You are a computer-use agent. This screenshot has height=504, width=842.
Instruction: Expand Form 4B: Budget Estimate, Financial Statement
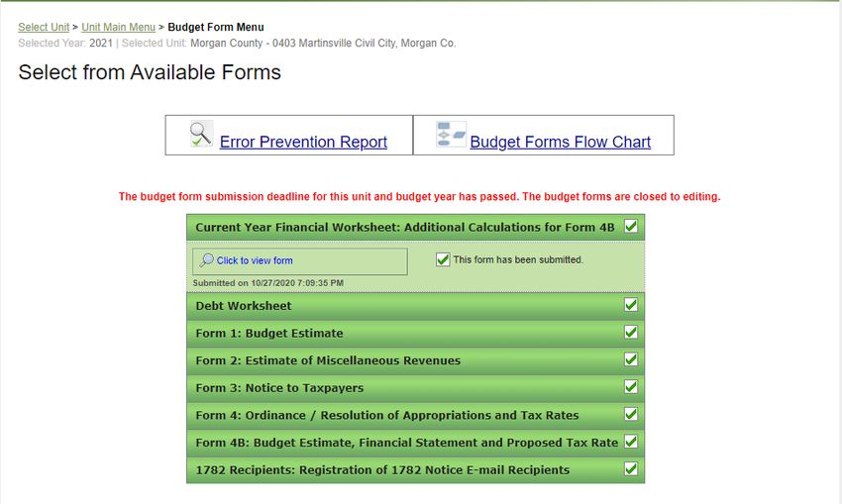click(415, 443)
